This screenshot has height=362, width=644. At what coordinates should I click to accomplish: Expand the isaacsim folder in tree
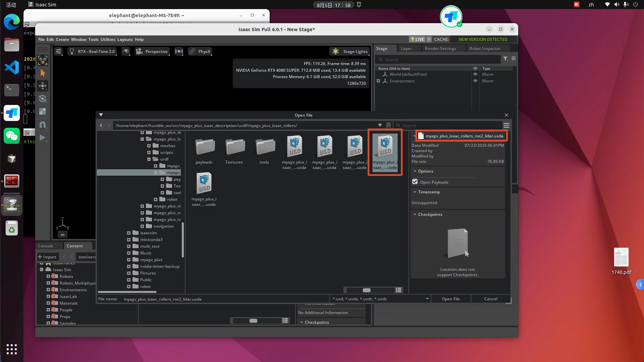click(x=129, y=233)
